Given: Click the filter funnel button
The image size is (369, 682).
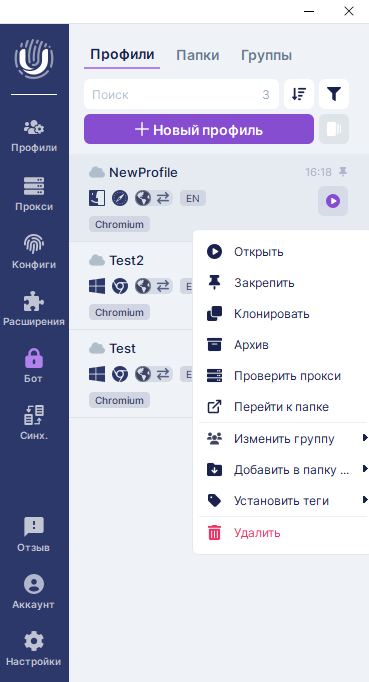Looking at the screenshot, I should [x=334, y=94].
